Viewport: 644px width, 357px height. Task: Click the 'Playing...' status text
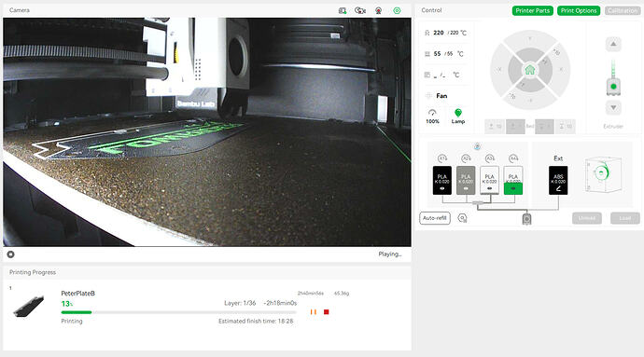(x=390, y=254)
